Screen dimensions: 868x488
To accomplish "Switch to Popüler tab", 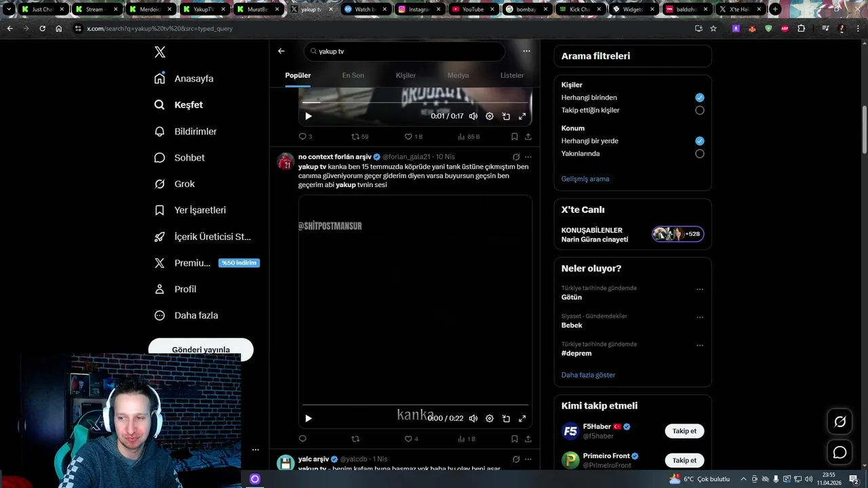I will (x=298, y=75).
